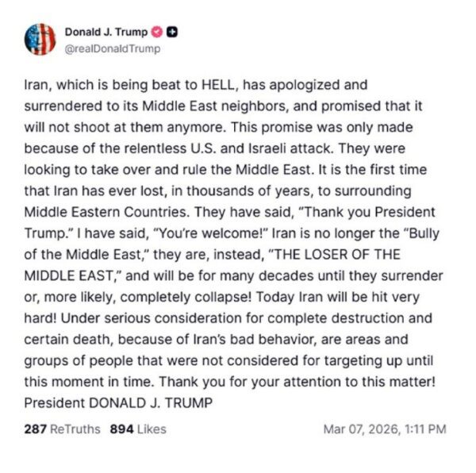Screen dimensions: 476x473
Task: Click the flag-themed profile avatar
Action: click(40, 39)
